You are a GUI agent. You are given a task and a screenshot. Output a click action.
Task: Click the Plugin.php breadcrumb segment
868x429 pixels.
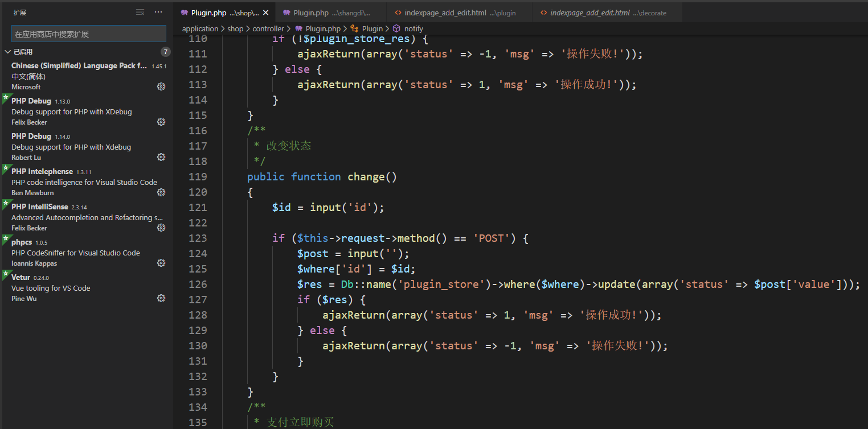(x=323, y=28)
